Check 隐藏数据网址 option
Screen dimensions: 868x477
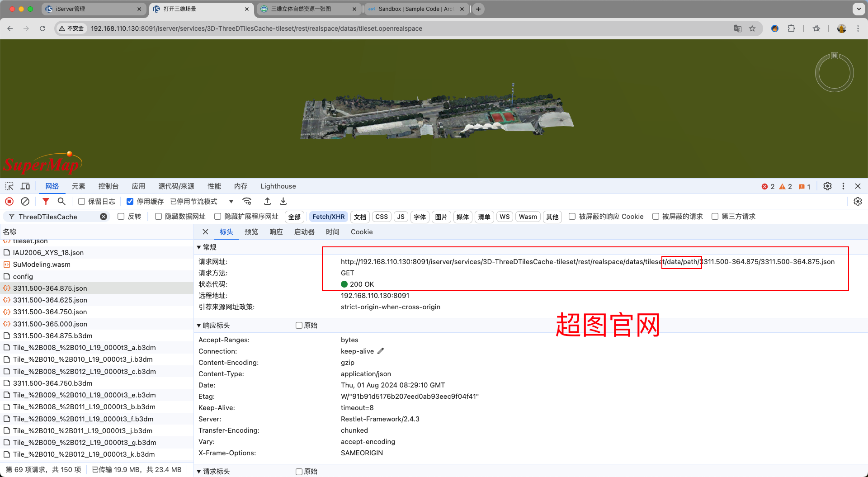coord(158,217)
